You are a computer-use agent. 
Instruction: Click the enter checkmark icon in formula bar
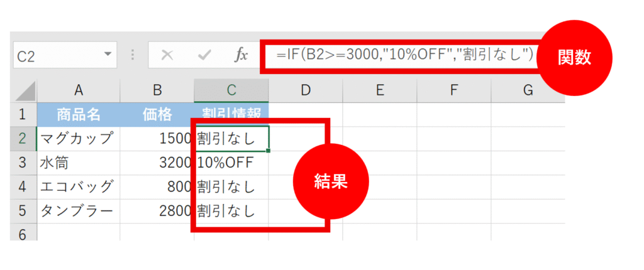(204, 55)
